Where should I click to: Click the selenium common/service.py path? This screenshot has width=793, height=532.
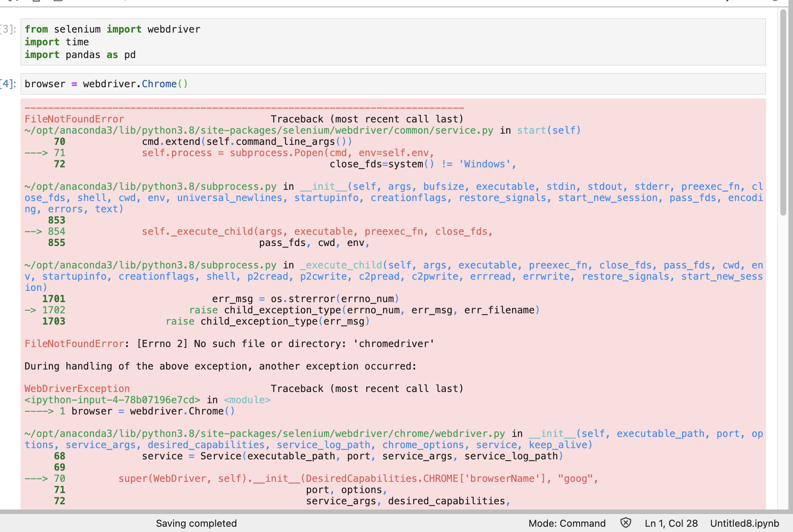tap(258, 130)
